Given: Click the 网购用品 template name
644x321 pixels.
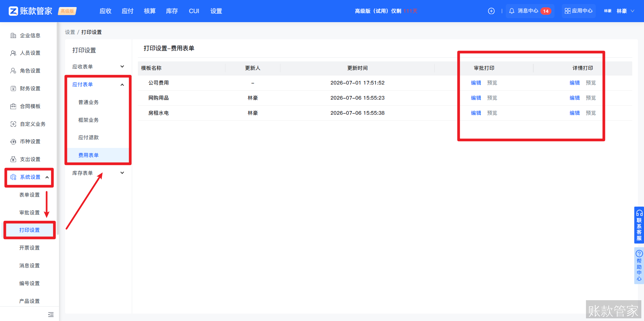Looking at the screenshot, I should 159,98.
